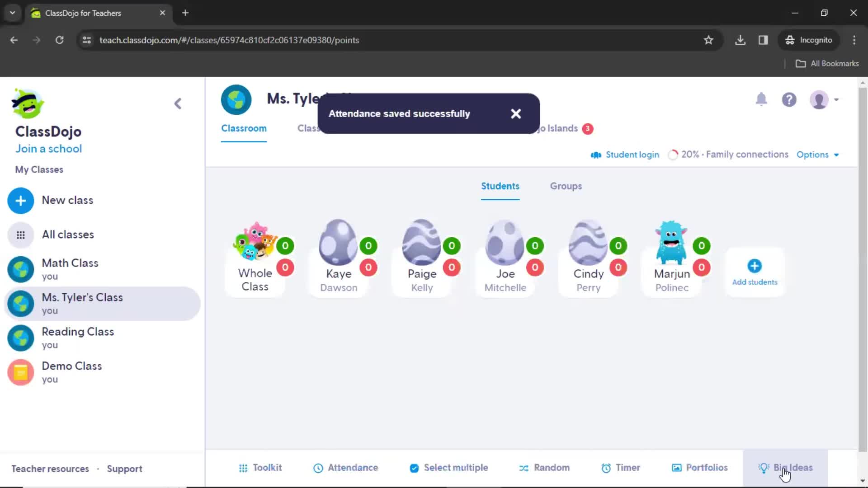868x488 pixels.
Task: Open the Big Ideas tool
Action: tap(787, 468)
